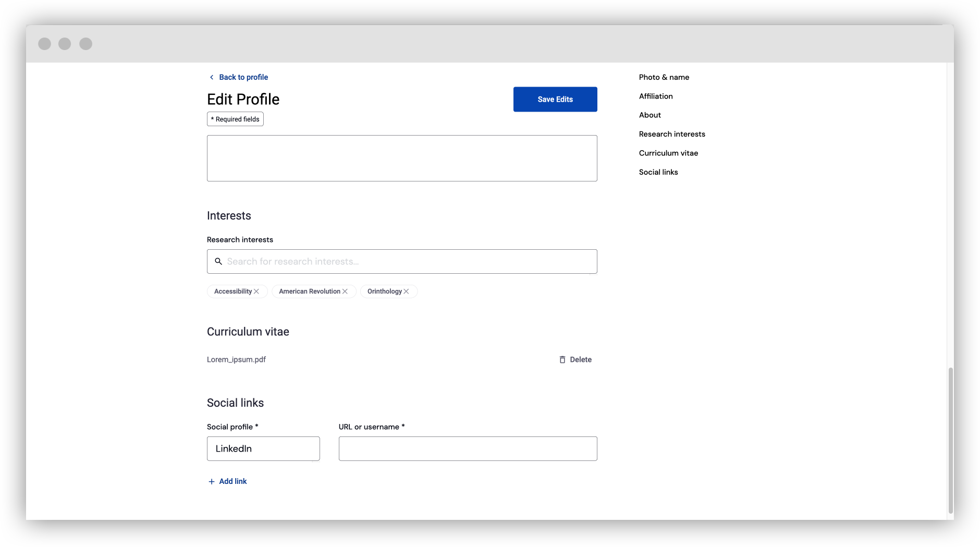Remove the Accessibility interest tag
The image size is (980, 547).
(256, 291)
